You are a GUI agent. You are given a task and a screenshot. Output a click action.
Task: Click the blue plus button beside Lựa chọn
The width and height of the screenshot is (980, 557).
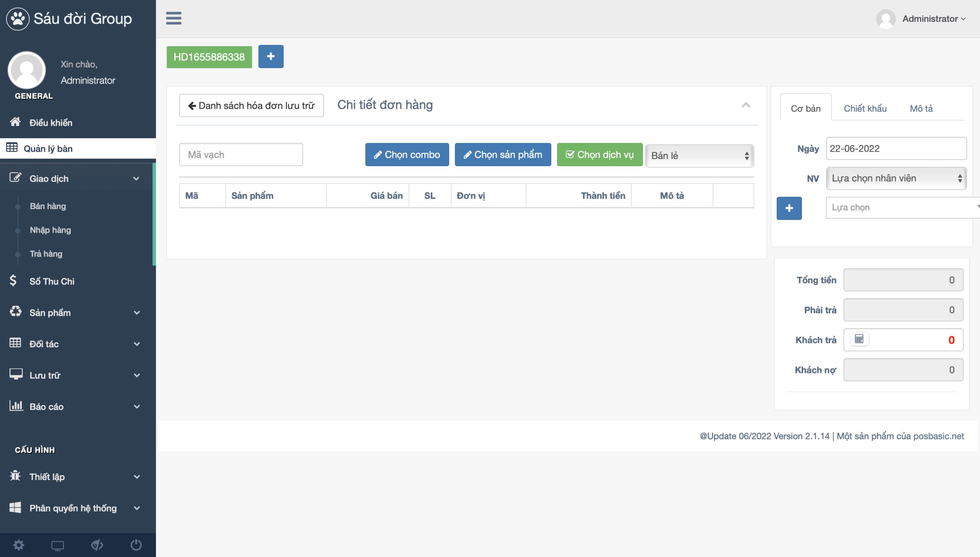(x=789, y=208)
